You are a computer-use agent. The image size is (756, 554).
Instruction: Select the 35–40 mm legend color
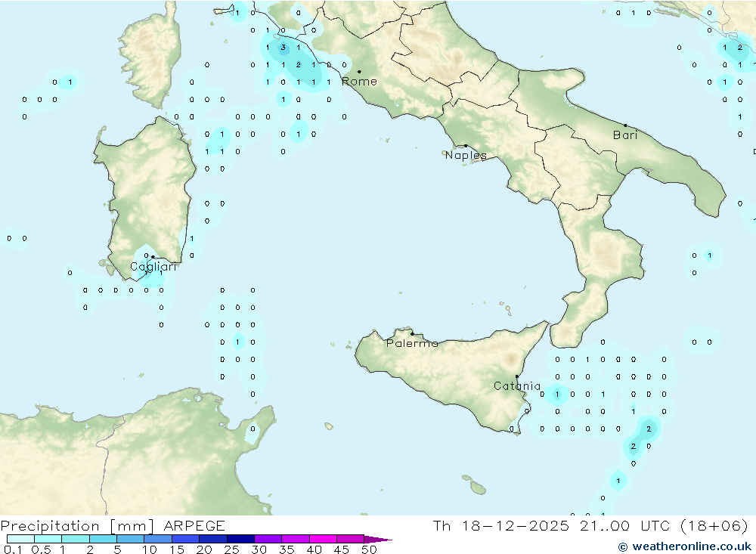point(295,539)
